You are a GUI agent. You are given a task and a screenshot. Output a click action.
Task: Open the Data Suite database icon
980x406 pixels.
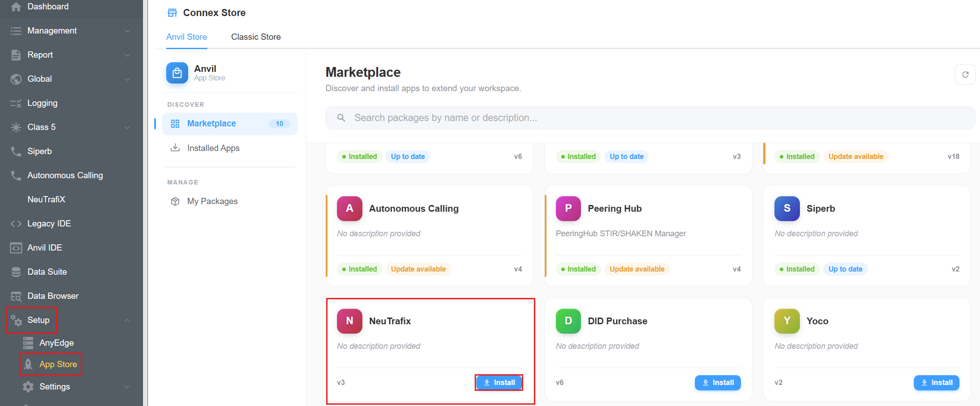pyautogui.click(x=16, y=272)
